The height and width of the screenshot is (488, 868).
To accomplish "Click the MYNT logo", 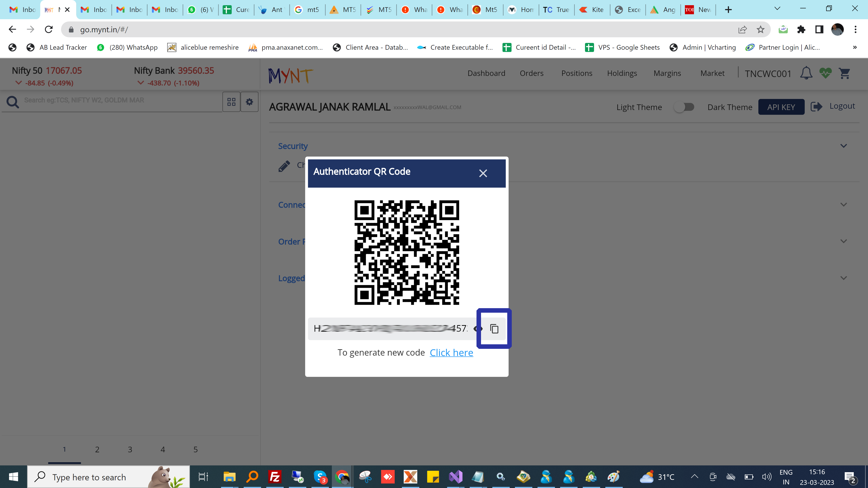I will click(290, 75).
